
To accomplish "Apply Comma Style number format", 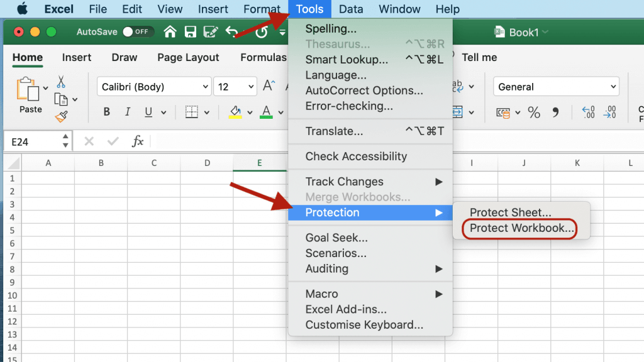I will (555, 112).
